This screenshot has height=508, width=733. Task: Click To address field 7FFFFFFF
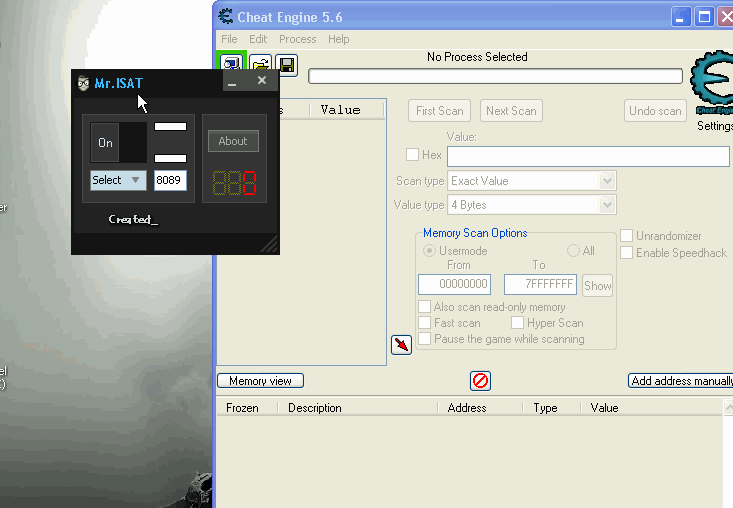pos(540,284)
